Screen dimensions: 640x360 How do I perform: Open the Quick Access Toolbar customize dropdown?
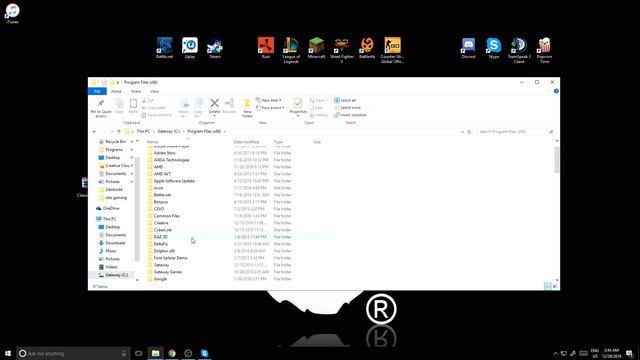118,82
